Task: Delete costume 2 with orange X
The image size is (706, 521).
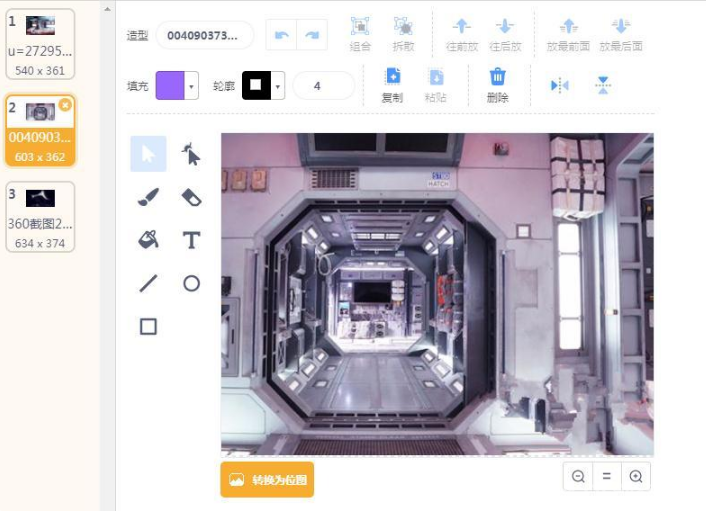Action: point(65,105)
